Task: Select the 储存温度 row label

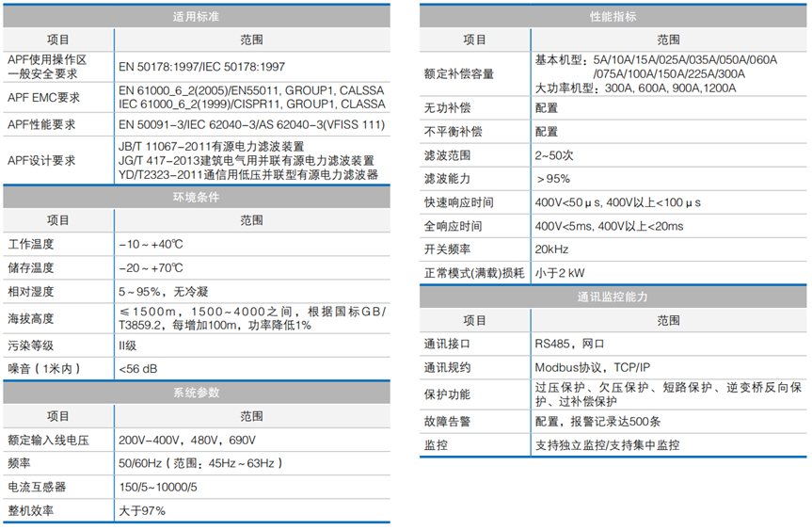Action: [31, 268]
